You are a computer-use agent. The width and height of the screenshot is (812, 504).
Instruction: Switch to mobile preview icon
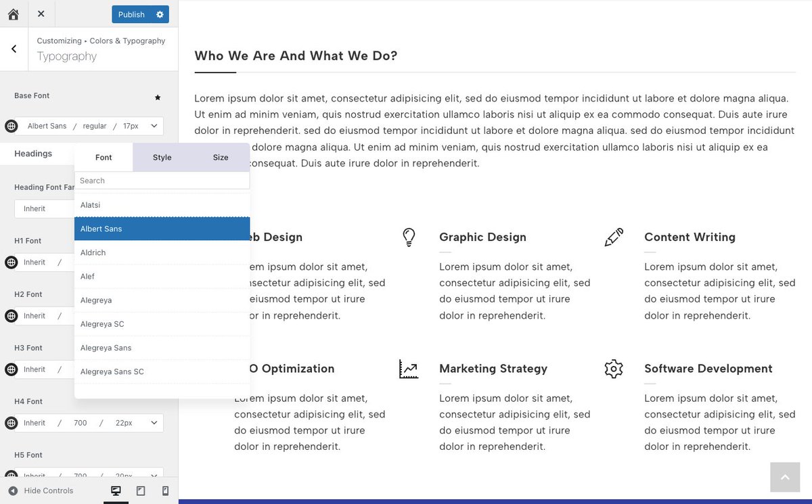(x=165, y=490)
